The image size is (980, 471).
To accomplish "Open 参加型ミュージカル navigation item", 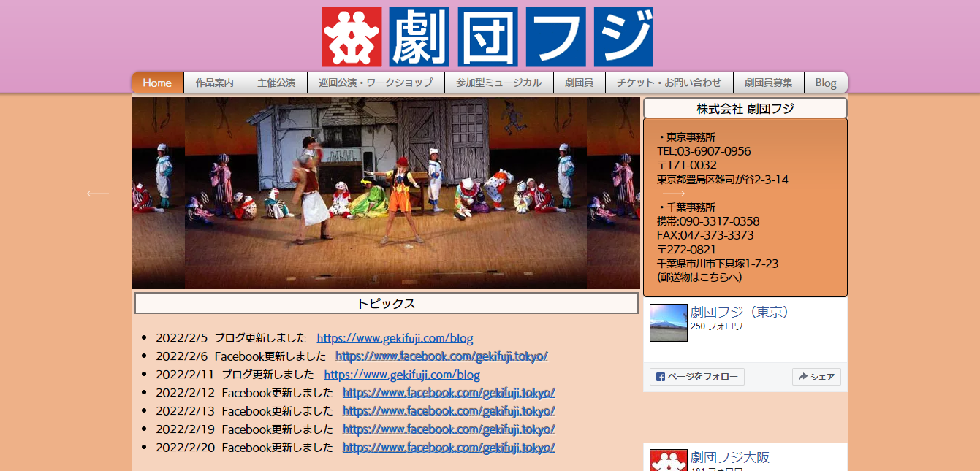I will pyautogui.click(x=498, y=83).
